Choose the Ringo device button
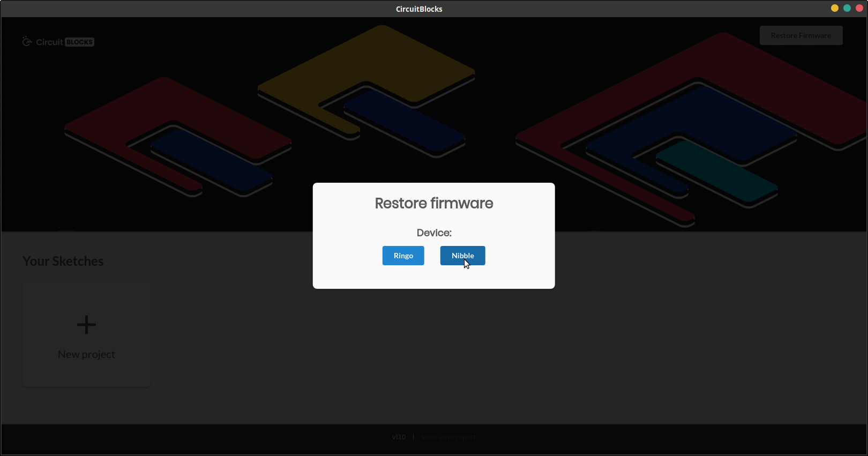The height and width of the screenshot is (456, 868). (x=403, y=256)
